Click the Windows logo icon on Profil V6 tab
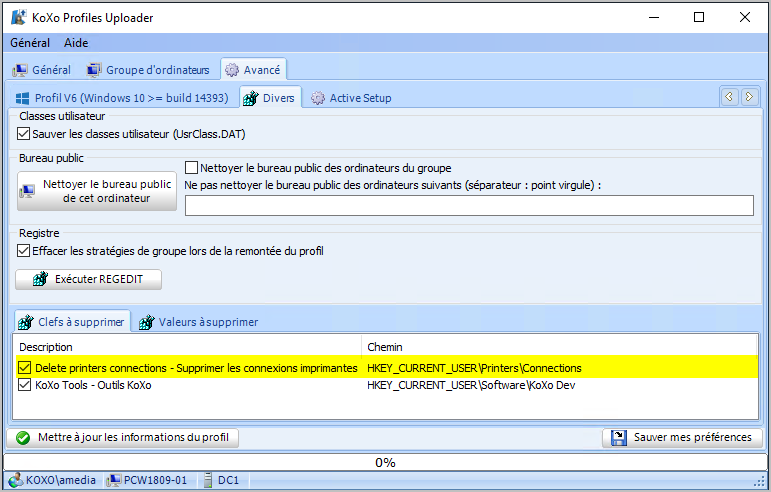 pos(22,98)
